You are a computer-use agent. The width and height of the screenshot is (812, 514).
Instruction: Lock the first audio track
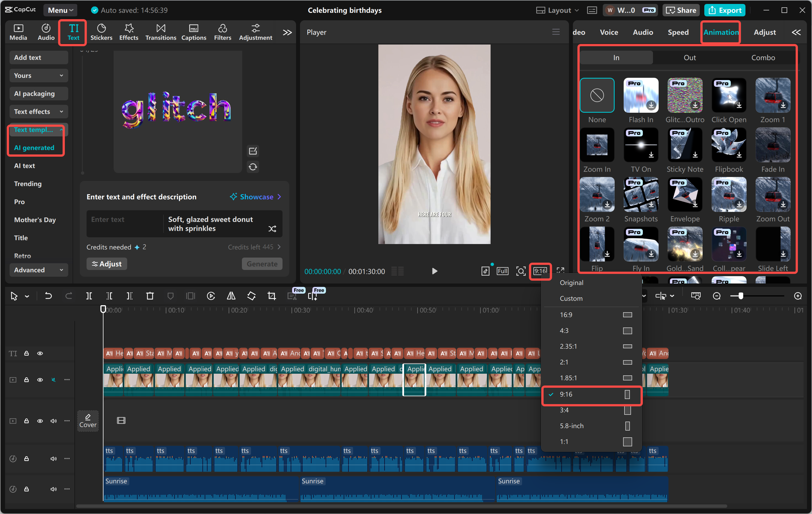(27, 458)
